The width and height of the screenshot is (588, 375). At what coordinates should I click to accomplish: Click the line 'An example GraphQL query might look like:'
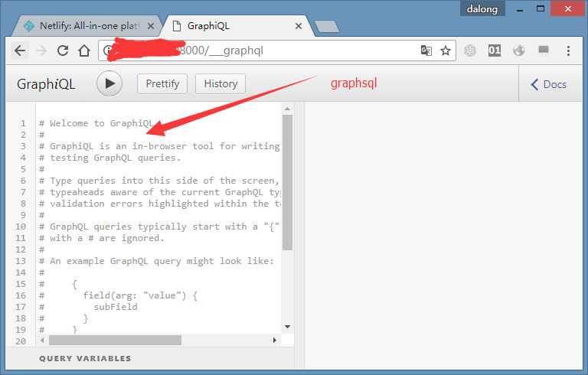162,261
